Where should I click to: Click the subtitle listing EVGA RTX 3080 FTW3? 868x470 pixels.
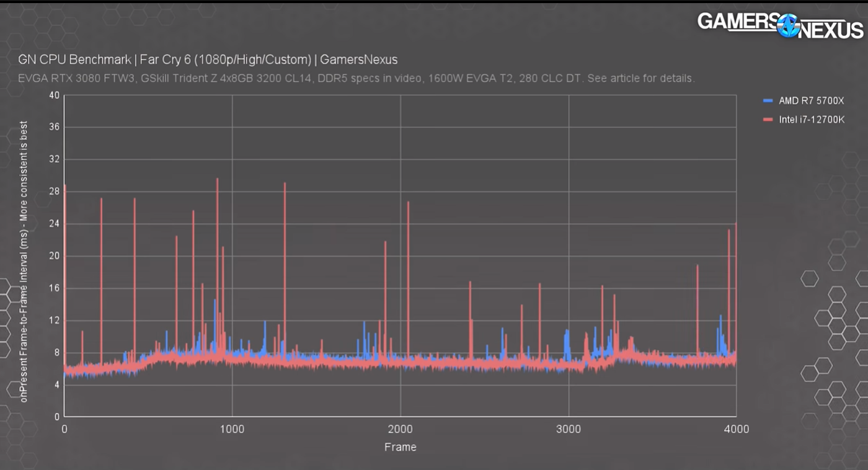pyautogui.click(x=356, y=79)
